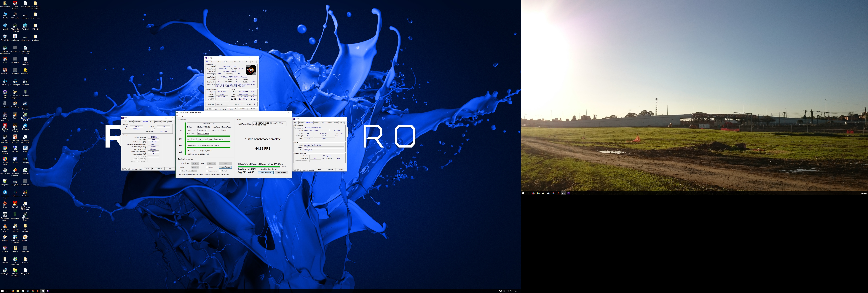The height and width of the screenshot is (293, 868).
Task: Click Windows Start button on main taskbar
Action: coord(2,291)
